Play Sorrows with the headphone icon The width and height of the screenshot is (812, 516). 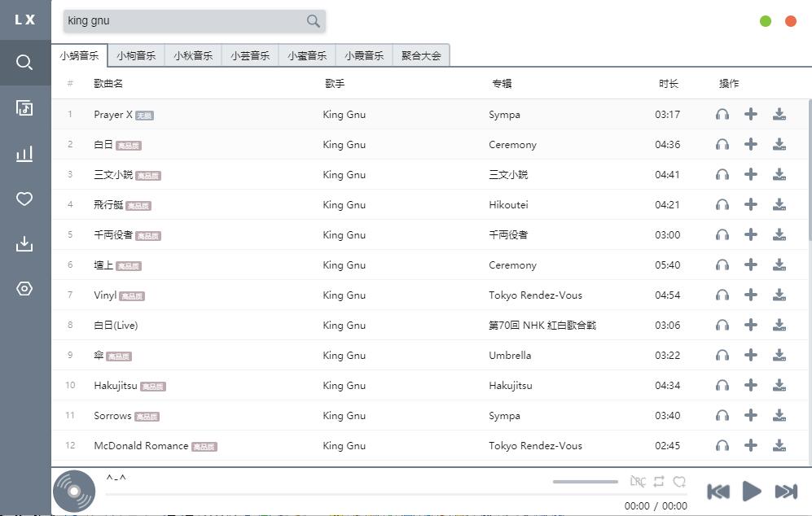(722, 416)
